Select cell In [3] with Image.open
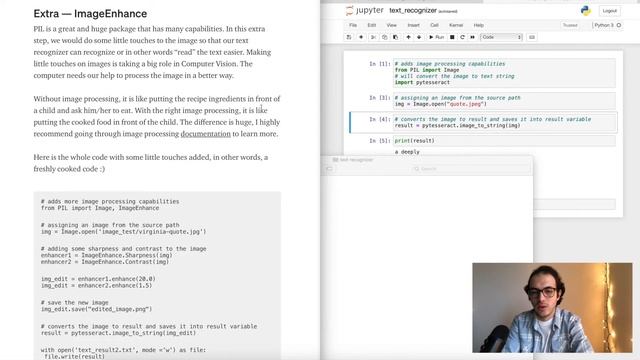Screen dimensions: 640x360 pos(504,101)
